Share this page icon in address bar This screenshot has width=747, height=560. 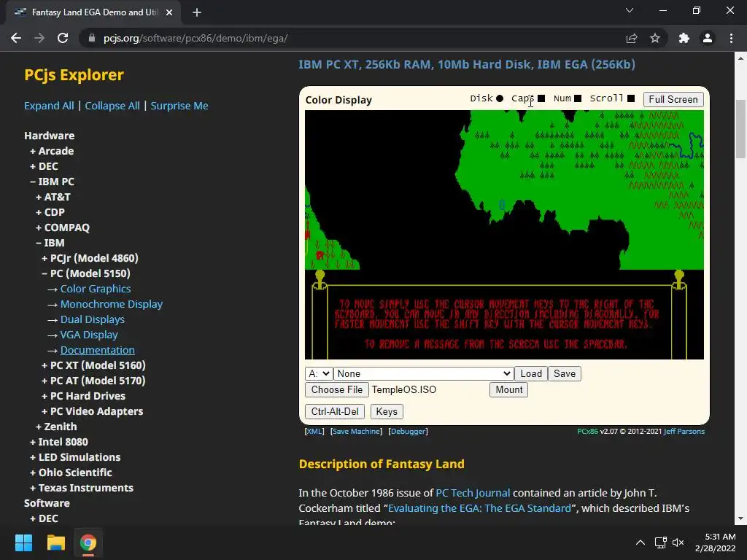coord(632,38)
